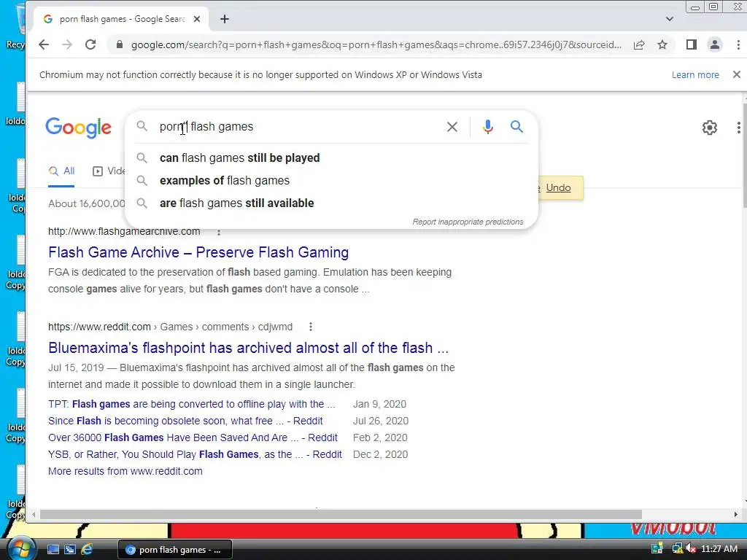This screenshot has height=560, width=747.
Task: Open the Bluemaxima's flashpoint reddit result
Action: pos(248,348)
